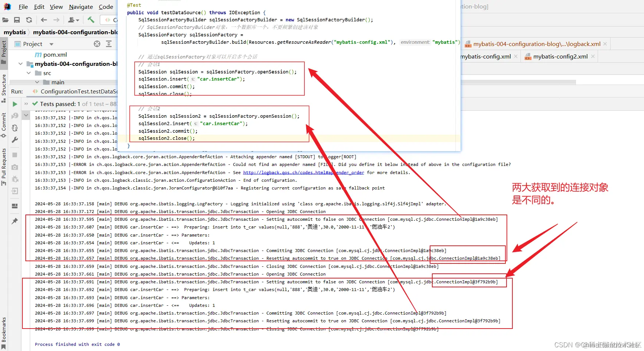Open the Pull Requests tool window tab

pos(4,167)
